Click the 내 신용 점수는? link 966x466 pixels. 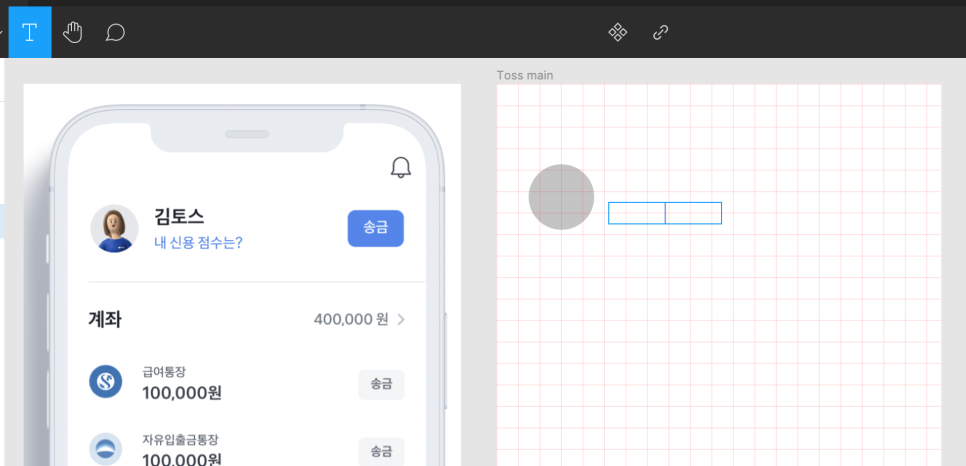pyautogui.click(x=198, y=243)
